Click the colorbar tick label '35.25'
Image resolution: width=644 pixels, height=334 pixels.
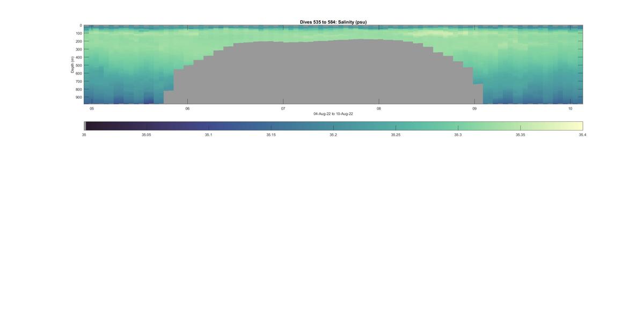(x=396, y=135)
